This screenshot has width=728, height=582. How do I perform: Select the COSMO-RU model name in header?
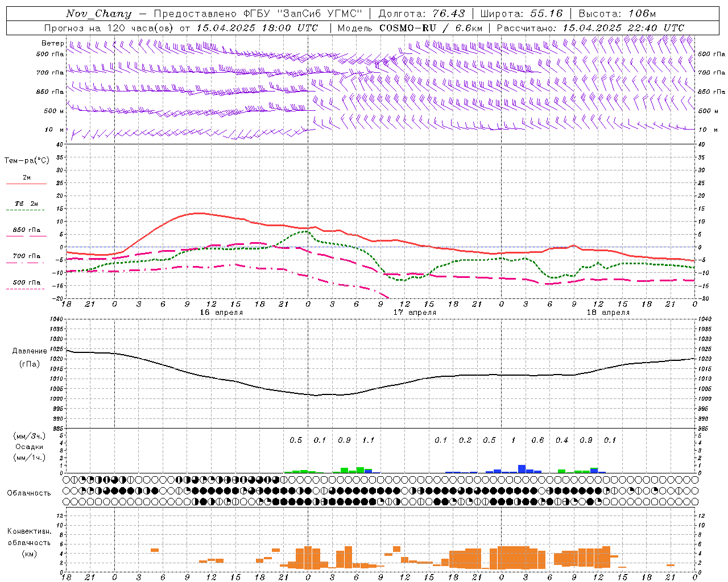tap(408, 28)
